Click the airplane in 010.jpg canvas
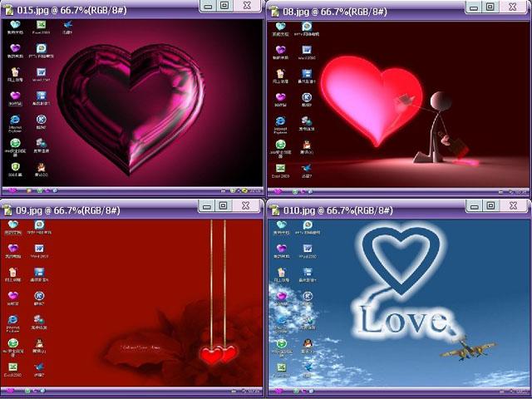This screenshot has height=399, width=532. [468, 347]
